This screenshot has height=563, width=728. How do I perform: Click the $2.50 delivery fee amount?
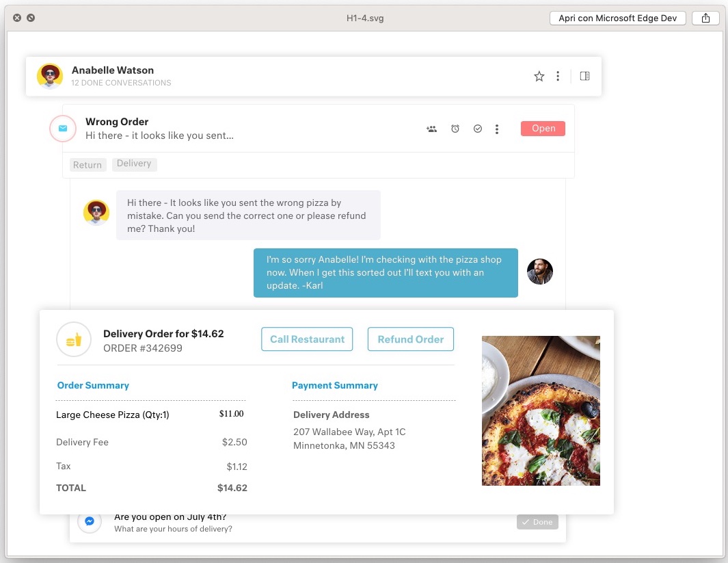coord(234,442)
